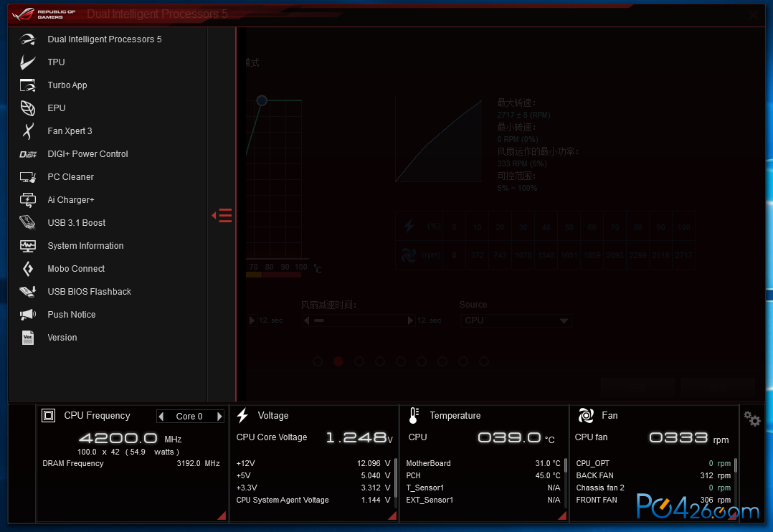This screenshot has width=773, height=532.
Task: Select the Mobo Connect menu entry
Action: pyautogui.click(x=76, y=269)
